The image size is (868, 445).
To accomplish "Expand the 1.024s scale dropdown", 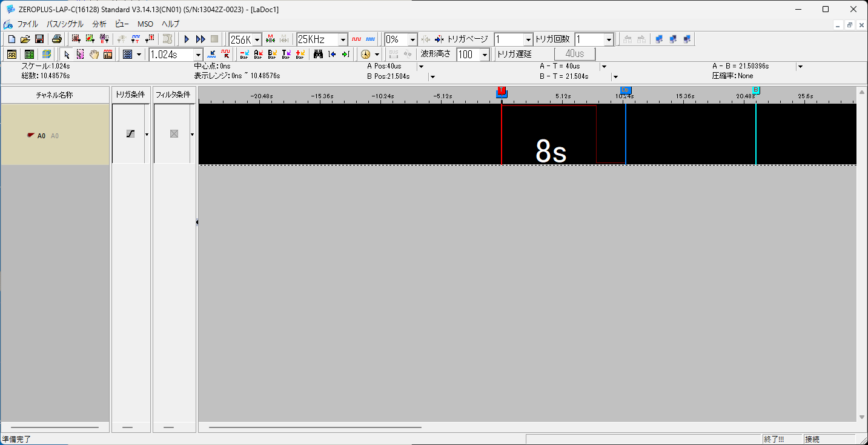I will pos(197,54).
